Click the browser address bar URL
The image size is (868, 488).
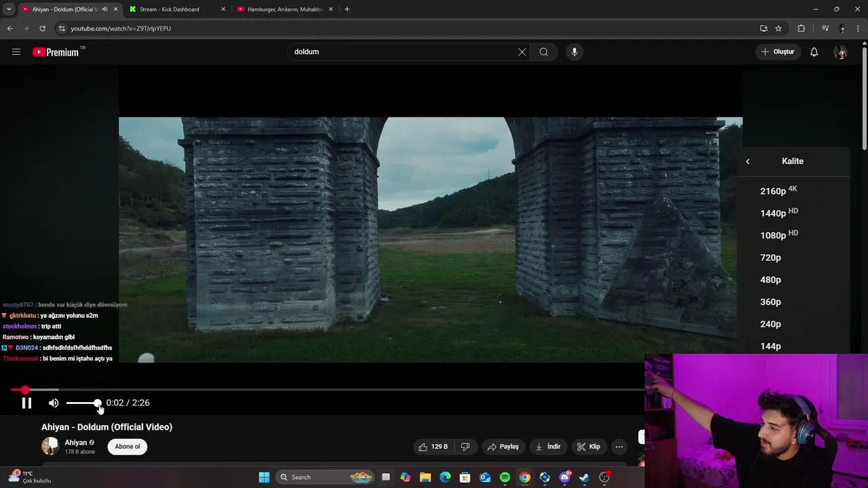pyautogui.click(x=121, y=28)
